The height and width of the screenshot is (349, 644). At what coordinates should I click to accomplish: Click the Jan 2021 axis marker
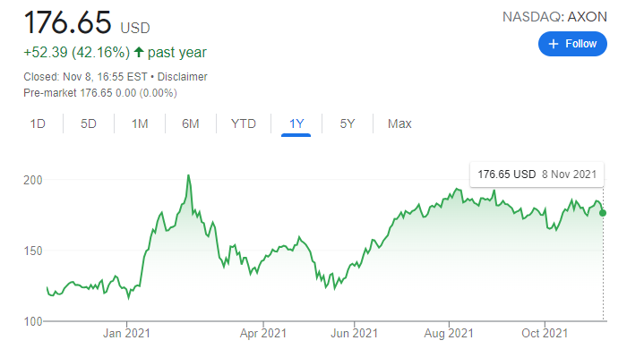coord(126,333)
